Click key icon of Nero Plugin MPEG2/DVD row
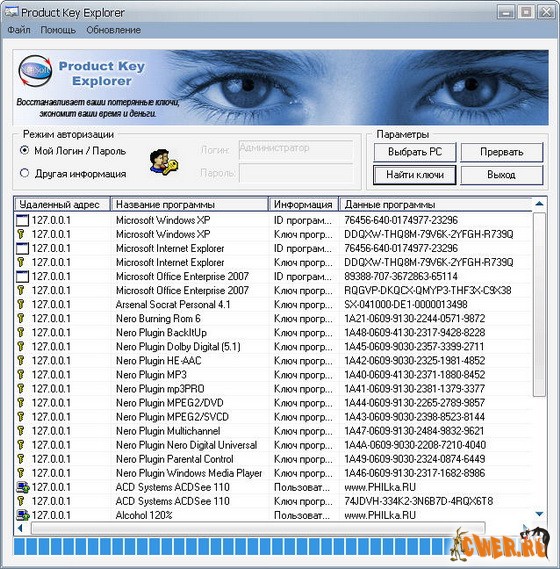The width and height of the screenshot is (560, 569). pos(21,403)
